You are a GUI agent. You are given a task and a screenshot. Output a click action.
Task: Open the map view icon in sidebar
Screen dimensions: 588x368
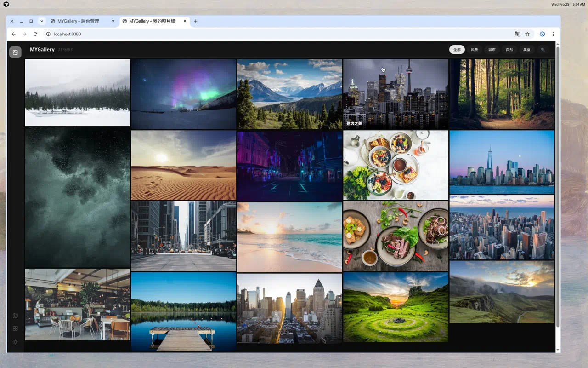(x=15, y=316)
